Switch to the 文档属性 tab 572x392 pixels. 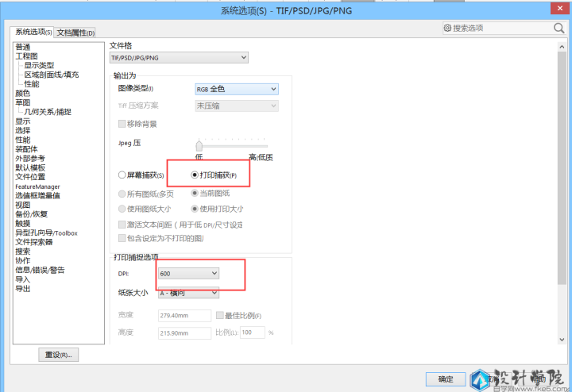[x=75, y=33]
